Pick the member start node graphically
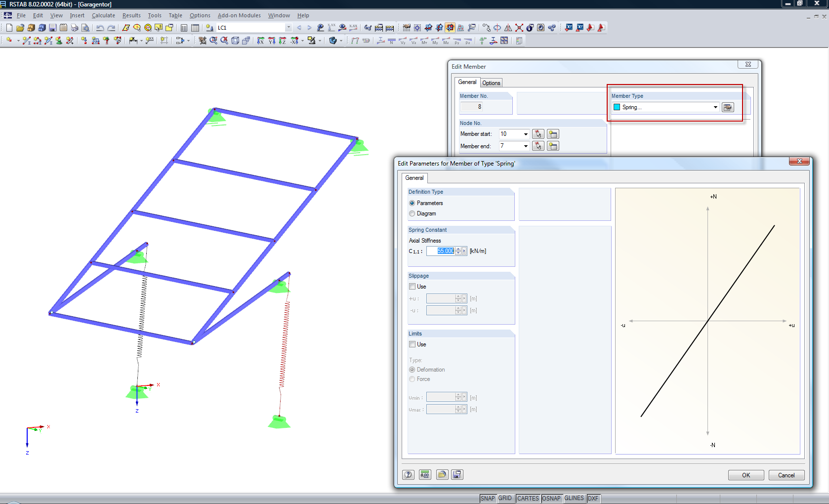 pyautogui.click(x=538, y=134)
